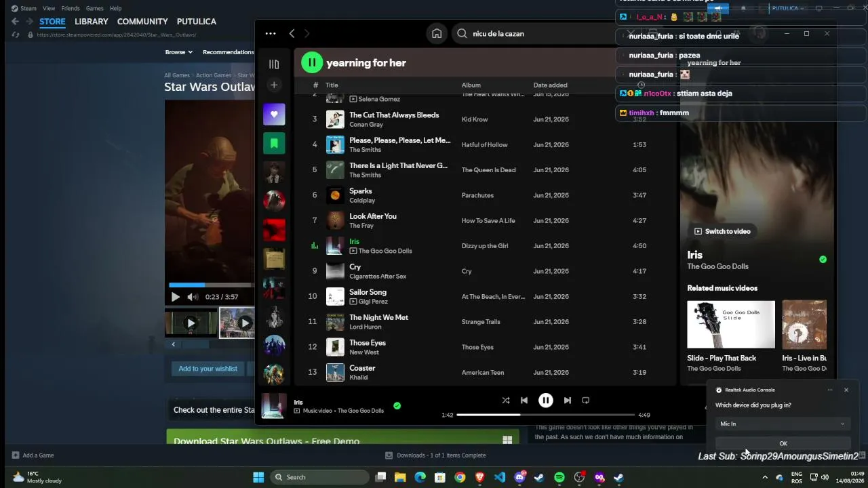Viewport: 868px width, 488px height.
Task: Open Google Chrome from taskbar
Action: 460,477
